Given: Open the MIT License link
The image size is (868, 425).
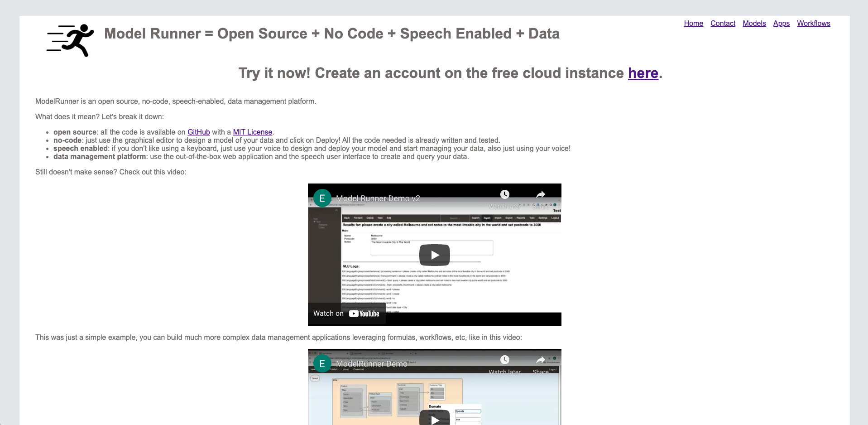Looking at the screenshot, I should 253,132.
